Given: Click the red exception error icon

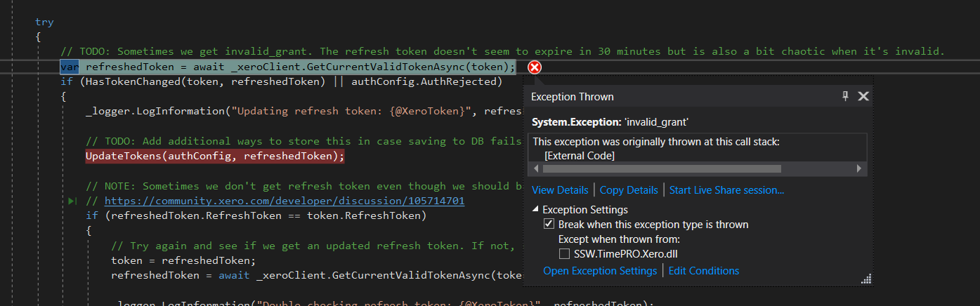Looking at the screenshot, I should tap(535, 67).
